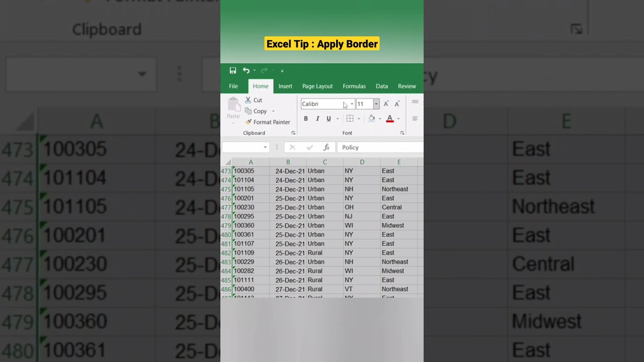Select the Northeast cell in row 486
644x362 pixels.
pos(399,289)
